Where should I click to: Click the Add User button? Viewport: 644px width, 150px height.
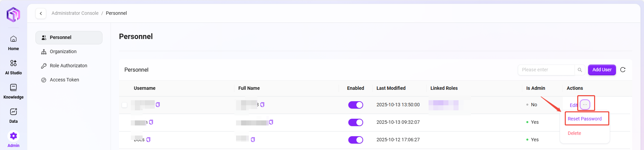coord(602,70)
